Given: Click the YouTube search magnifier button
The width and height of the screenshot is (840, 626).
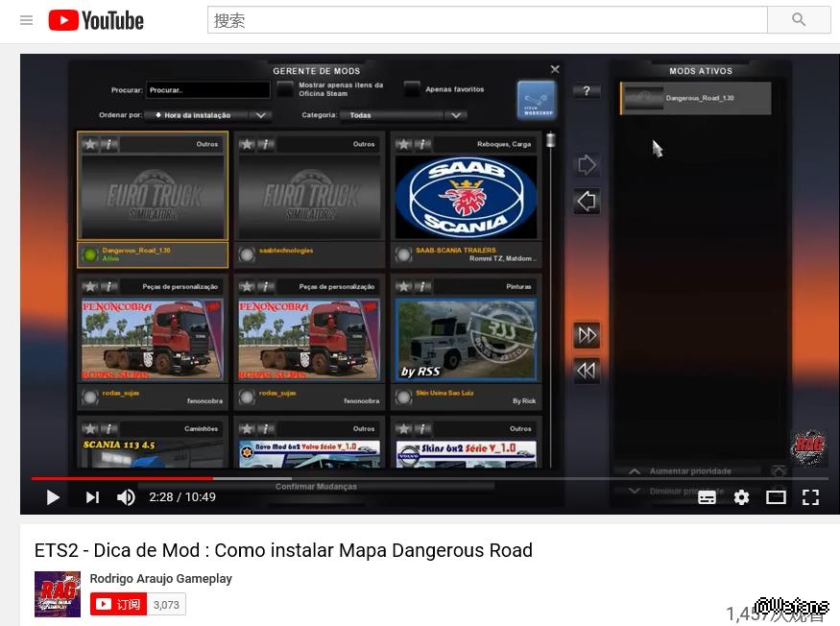Looking at the screenshot, I should coord(798,20).
